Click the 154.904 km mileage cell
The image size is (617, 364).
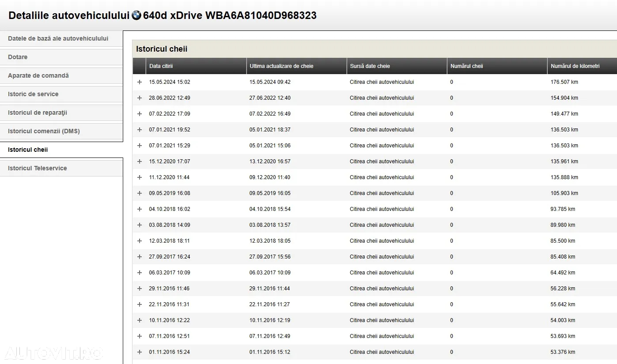point(564,98)
